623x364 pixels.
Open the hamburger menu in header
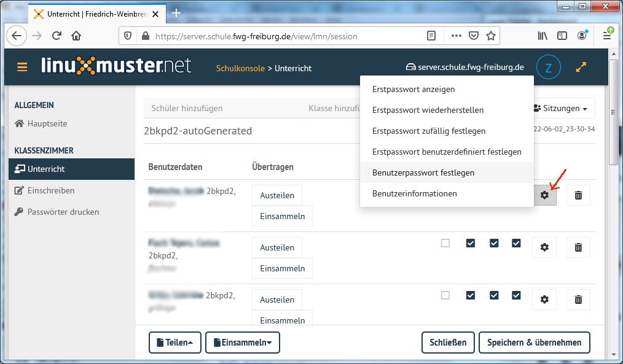coord(22,68)
